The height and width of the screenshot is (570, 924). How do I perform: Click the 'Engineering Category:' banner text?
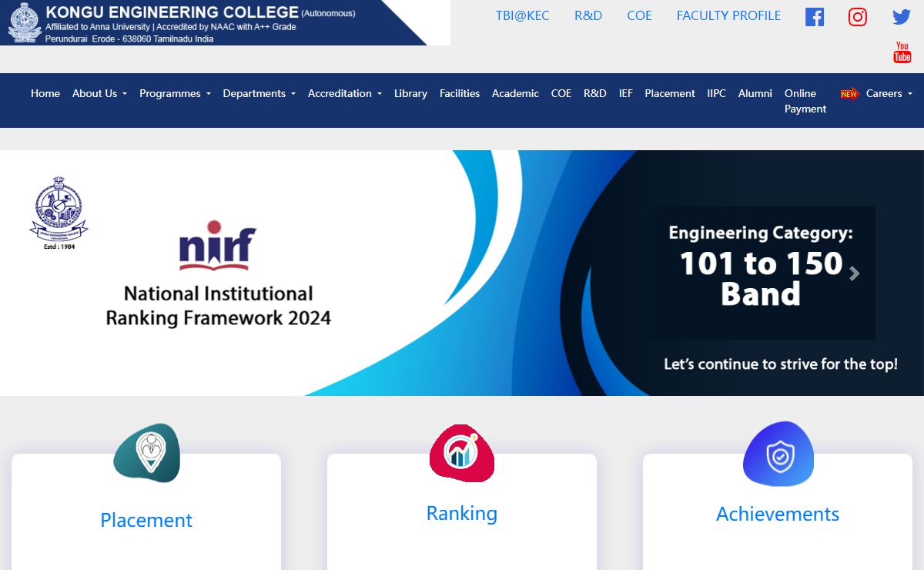coord(761,233)
